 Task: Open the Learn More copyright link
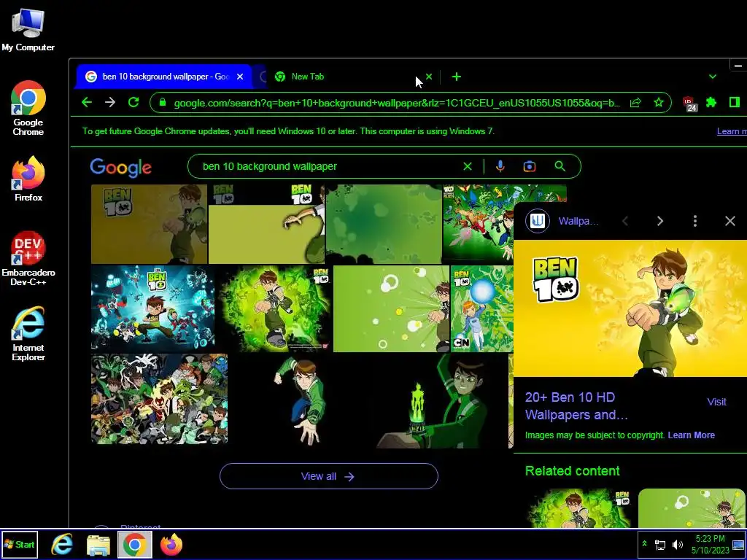pos(691,435)
